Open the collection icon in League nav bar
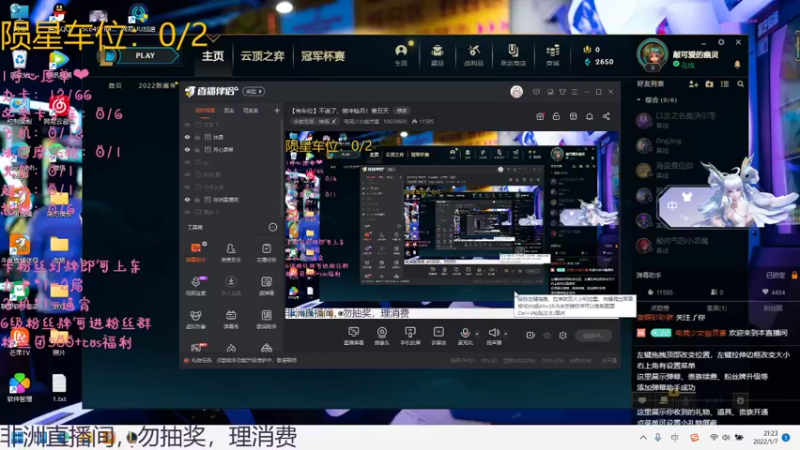The height and width of the screenshot is (450, 800). coord(437,55)
